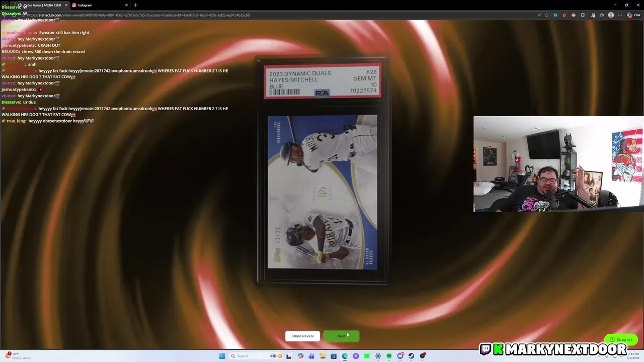Close the Order Reveal Arena Club tab
The image size is (644, 362).
pyautogui.click(x=66, y=5)
